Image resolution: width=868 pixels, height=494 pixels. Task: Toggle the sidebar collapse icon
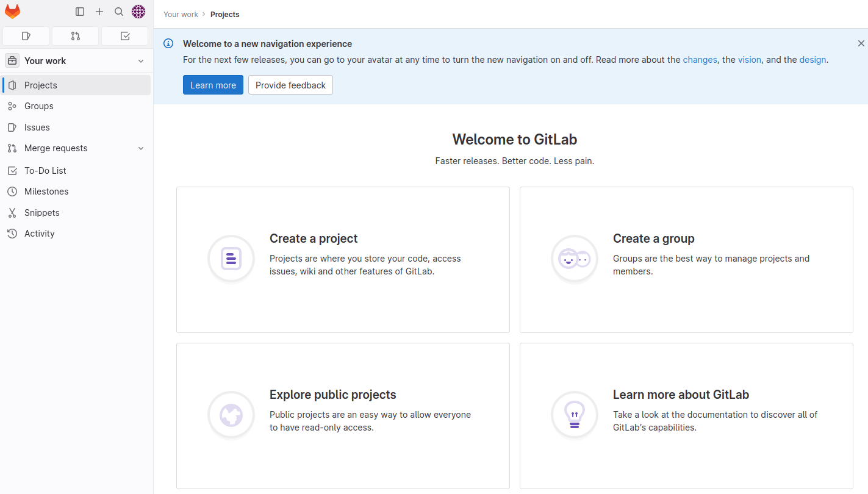pos(80,12)
